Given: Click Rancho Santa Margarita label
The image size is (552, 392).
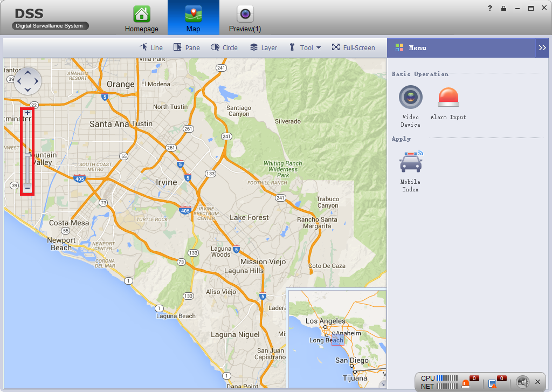Looking at the screenshot, I should [x=317, y=223].
